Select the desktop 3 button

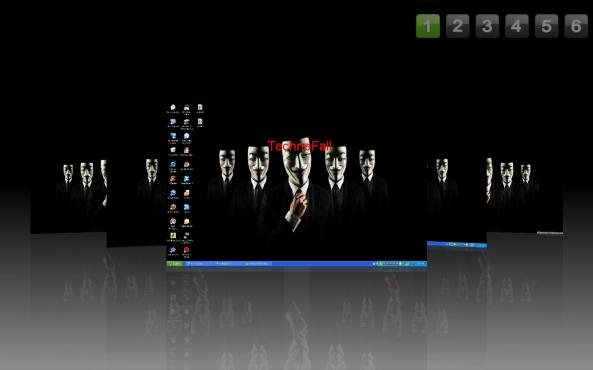click(x=487, y=26)
